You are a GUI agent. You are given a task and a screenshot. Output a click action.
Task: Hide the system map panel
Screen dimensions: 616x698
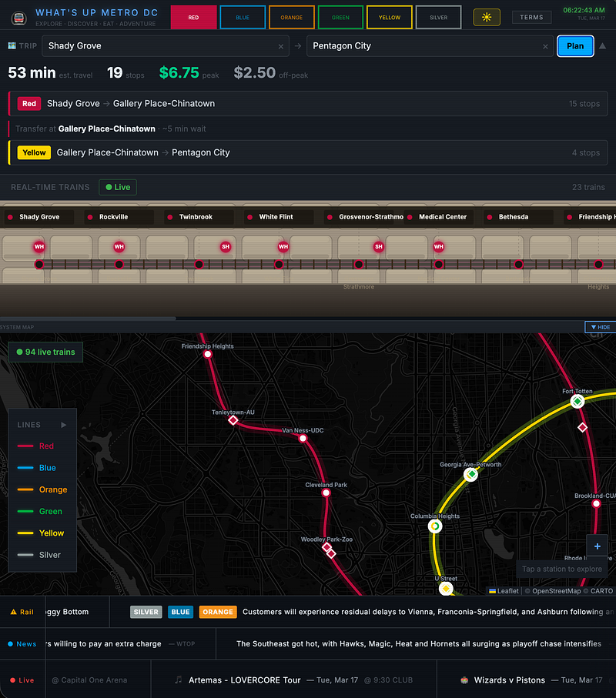click(x=600, y=327)
